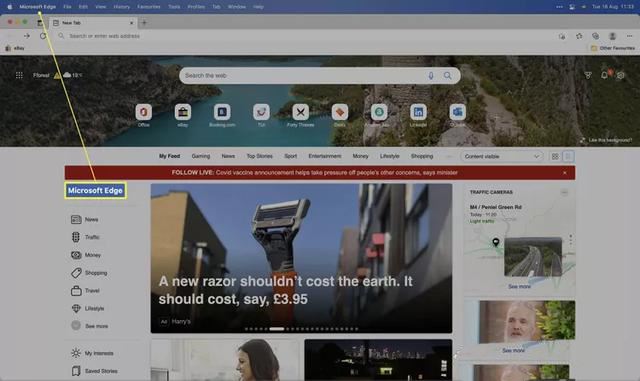Open Microsoft Rewards trophy icon
This screenshot has height=381, width=640.
click(x=588, y=75)
